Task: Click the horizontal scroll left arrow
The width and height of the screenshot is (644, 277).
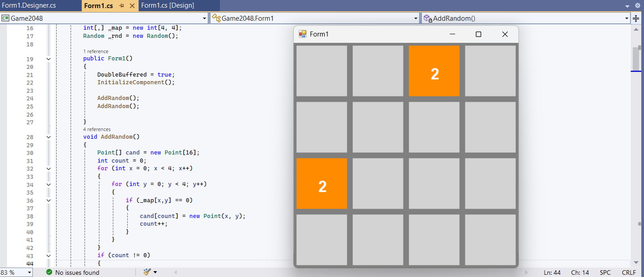Action: 175,272
